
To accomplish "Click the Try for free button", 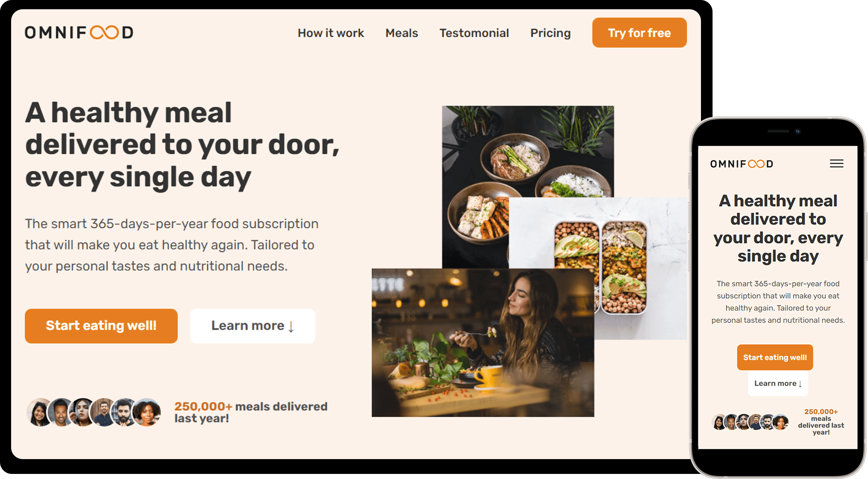I will click(x=639, y=32).
